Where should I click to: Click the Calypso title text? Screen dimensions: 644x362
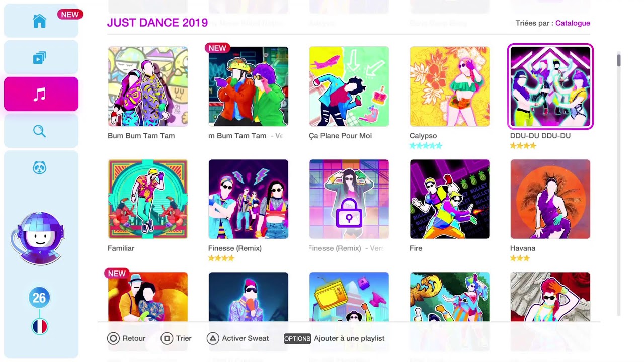(423, 136)
